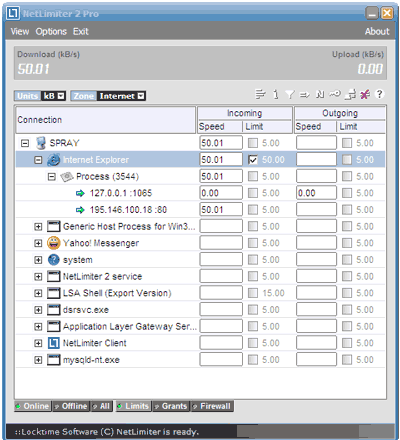This screenshot has height=440, width=400.
Task: Click SPRAY incoming speed field
Action: [221, 143]
